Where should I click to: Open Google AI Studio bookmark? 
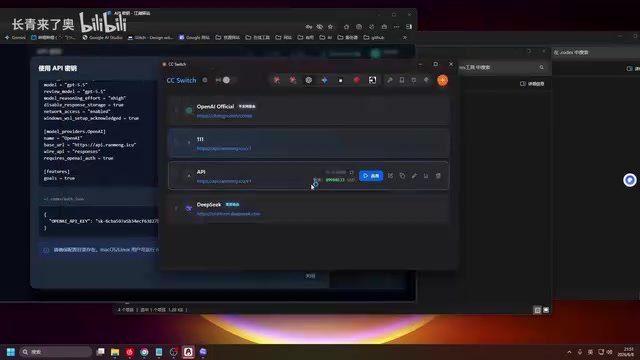(x=102, y=38)
